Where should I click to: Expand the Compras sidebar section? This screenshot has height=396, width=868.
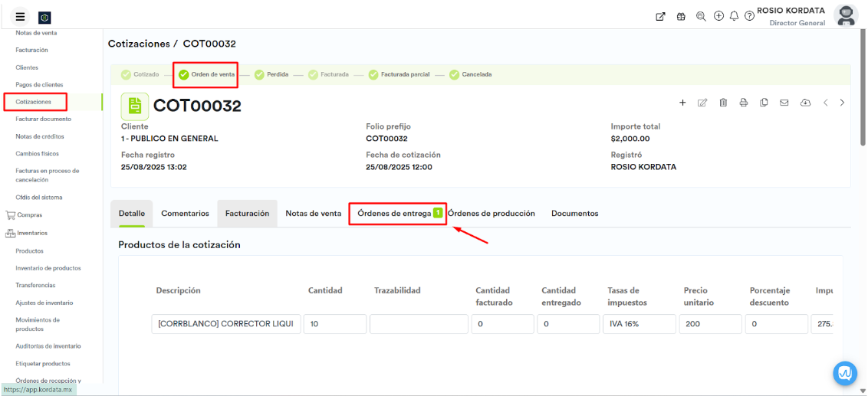point(29,215)
